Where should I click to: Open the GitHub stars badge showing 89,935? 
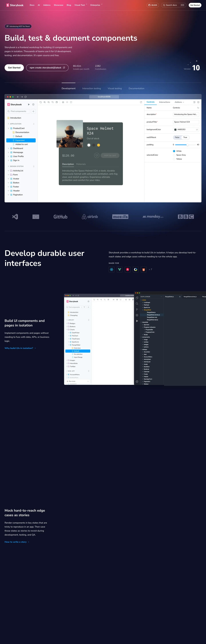(x=152, y=5)
